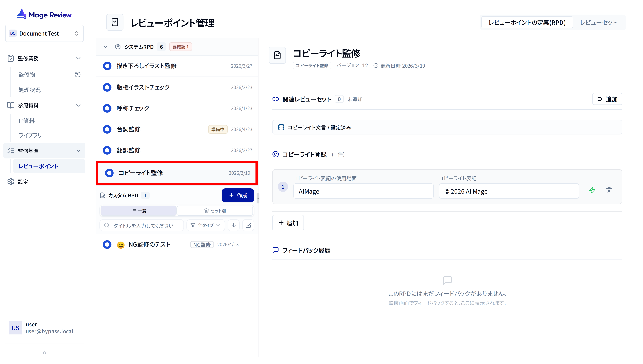Open レビューポイント in the sidebar
Image resolution: width=643 pixels, height=364 pixels.
pyautogui.click(x=49, y=166)
